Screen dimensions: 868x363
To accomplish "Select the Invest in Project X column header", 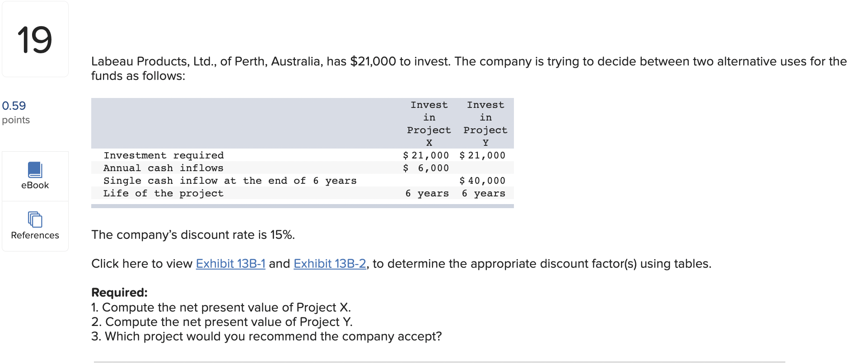I will tap(428, 123).
